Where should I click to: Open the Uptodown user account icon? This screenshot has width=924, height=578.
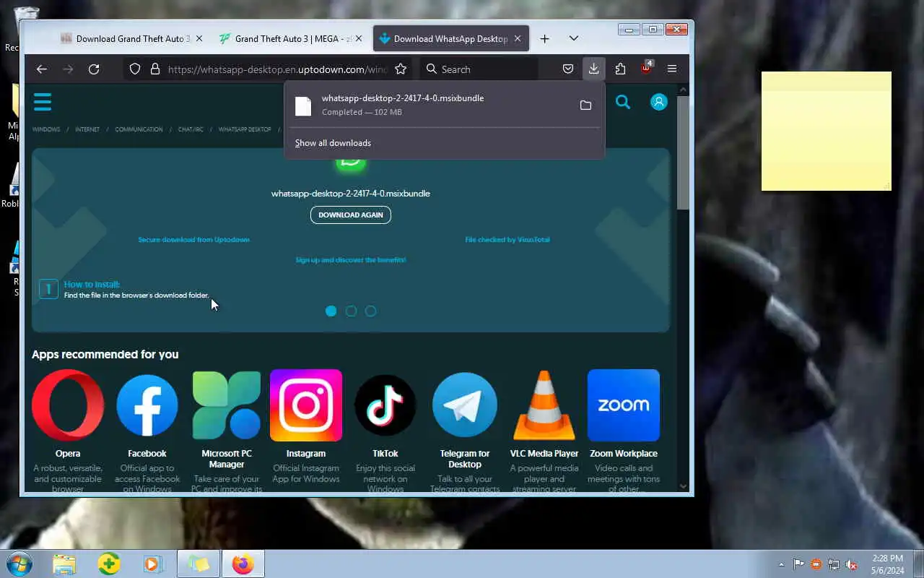click(659, 102)
